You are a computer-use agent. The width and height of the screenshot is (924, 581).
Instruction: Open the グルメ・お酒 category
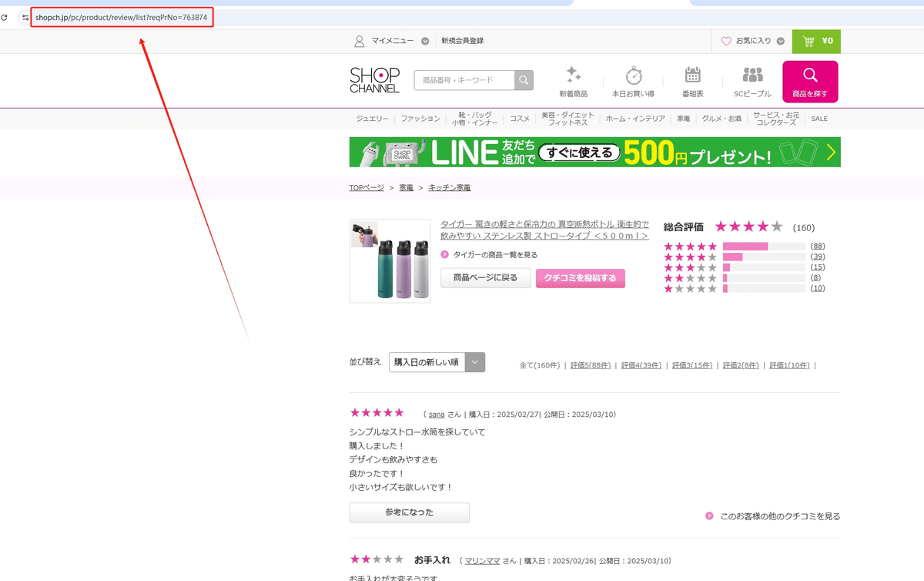coord(721,119)
